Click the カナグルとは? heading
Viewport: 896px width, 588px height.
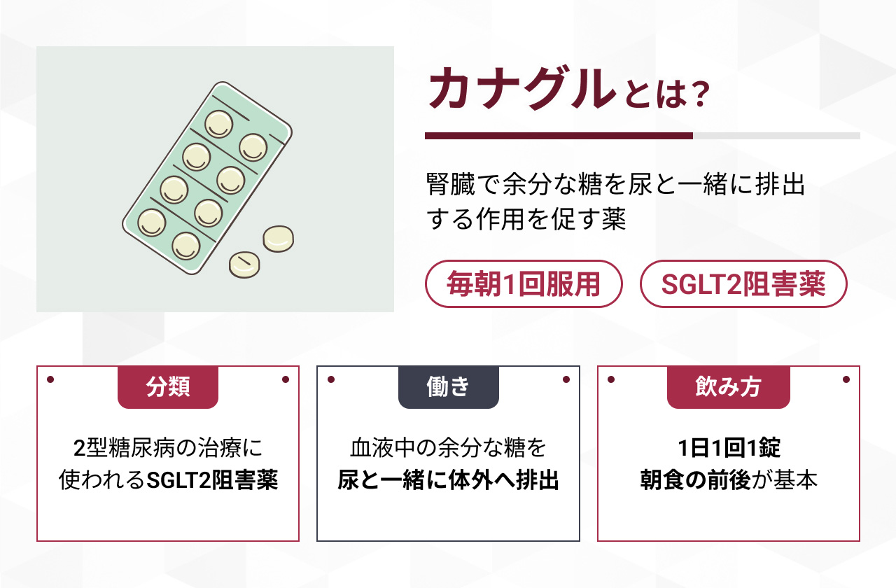564,90
